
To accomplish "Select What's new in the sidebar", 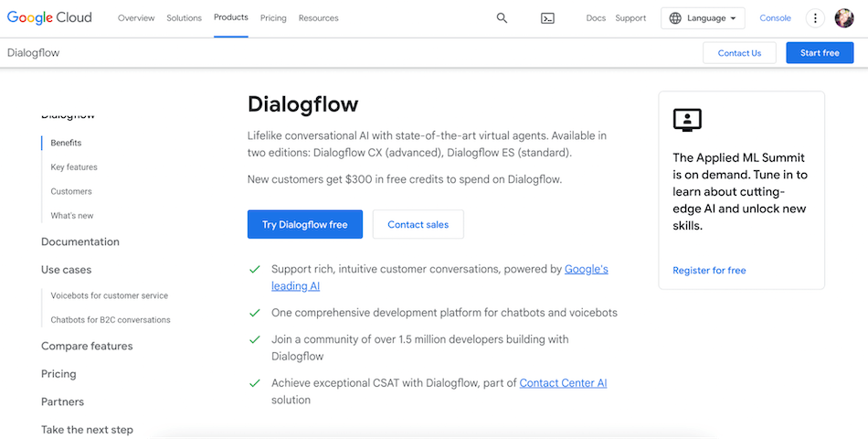I will [72, 216].
